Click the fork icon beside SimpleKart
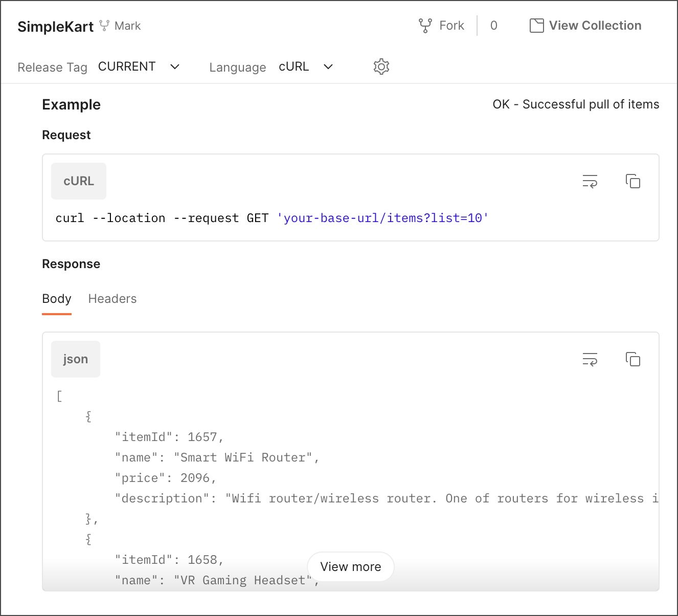 pos(104,26)
